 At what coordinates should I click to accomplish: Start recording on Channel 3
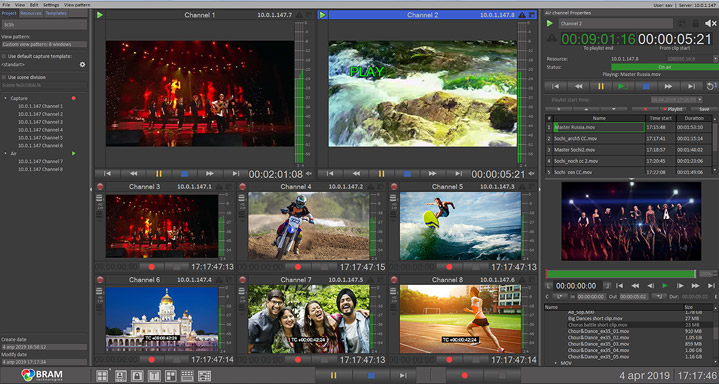[151, 267]
